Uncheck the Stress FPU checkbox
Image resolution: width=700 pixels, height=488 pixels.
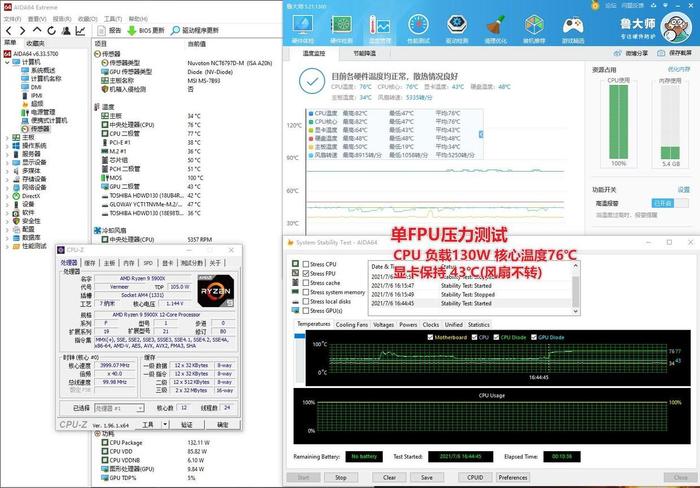click(x=306, y=273)
